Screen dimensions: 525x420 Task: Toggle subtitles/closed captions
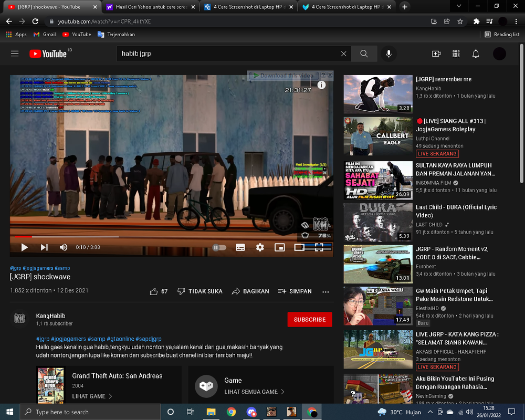coord(240,247)
